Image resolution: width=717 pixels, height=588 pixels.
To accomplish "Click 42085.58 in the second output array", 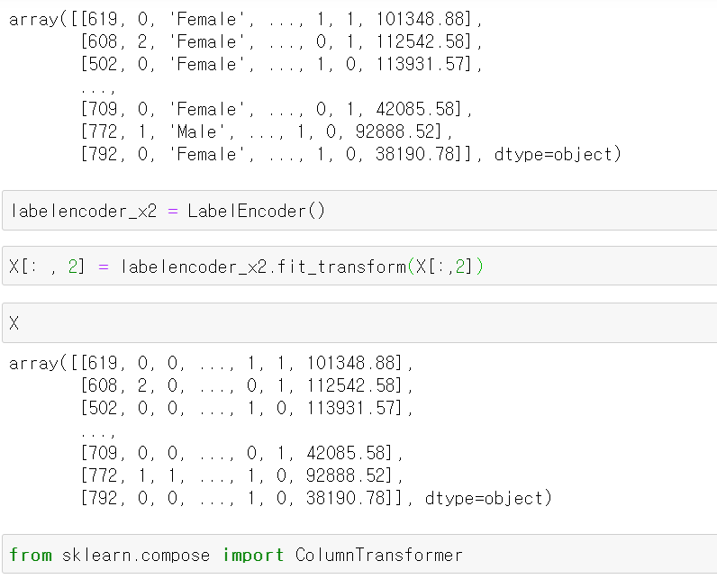I will tap(346, 453).
